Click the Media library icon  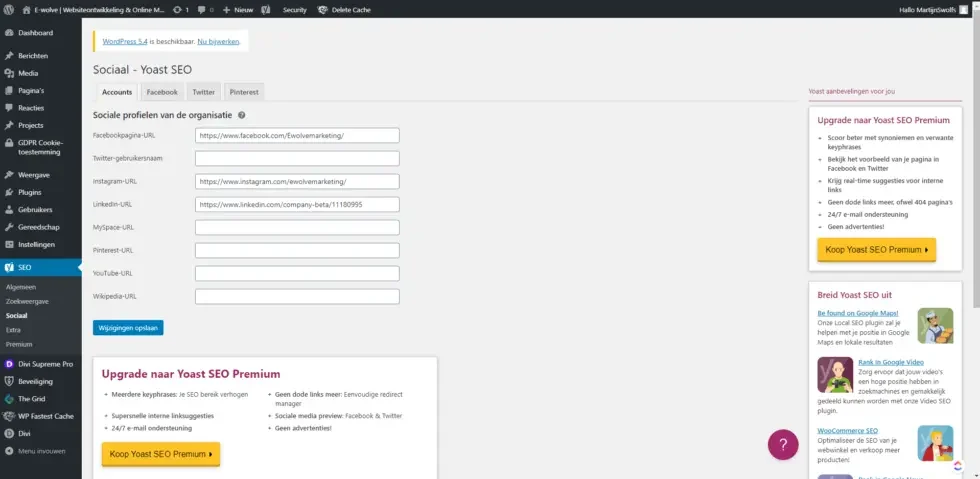pyautogui.click(x=9, y=73)
